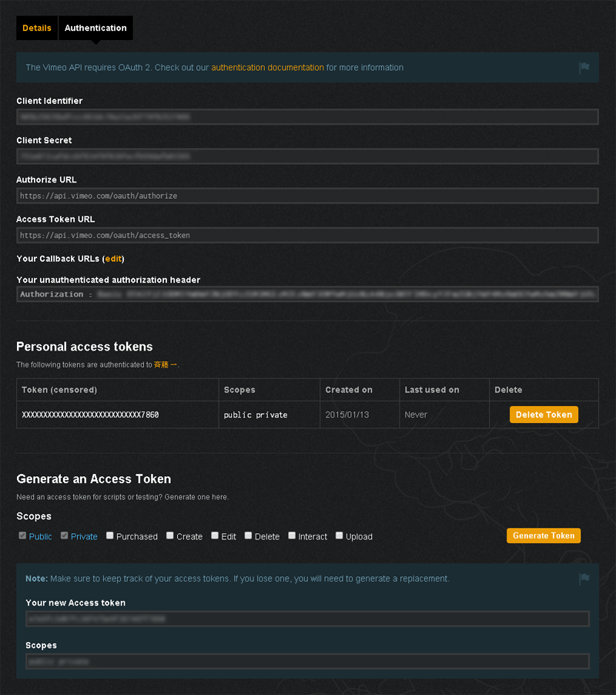Click the Authorize URL field
The width and height of the screenshot is (616, 695).
tap(307, 196)
